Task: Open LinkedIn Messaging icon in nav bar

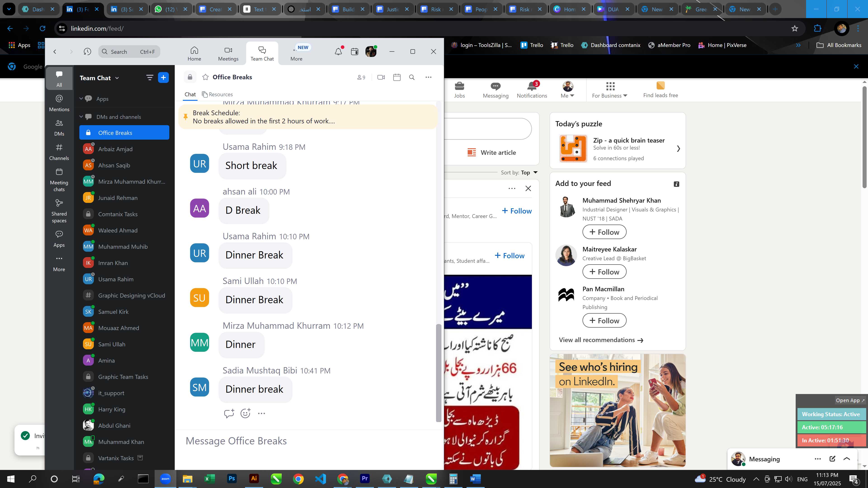Action: tap(495, 90)
